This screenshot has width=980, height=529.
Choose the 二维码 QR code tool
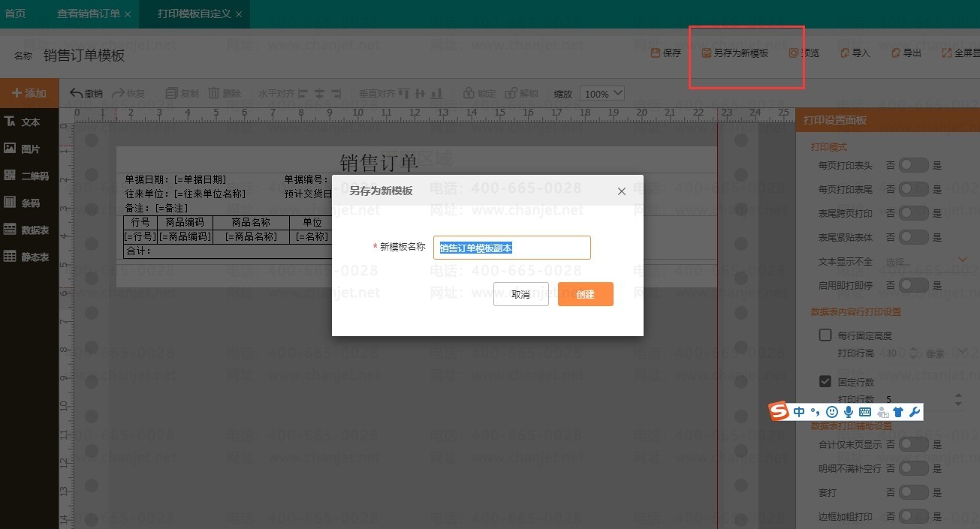click(x=26, y=176)
